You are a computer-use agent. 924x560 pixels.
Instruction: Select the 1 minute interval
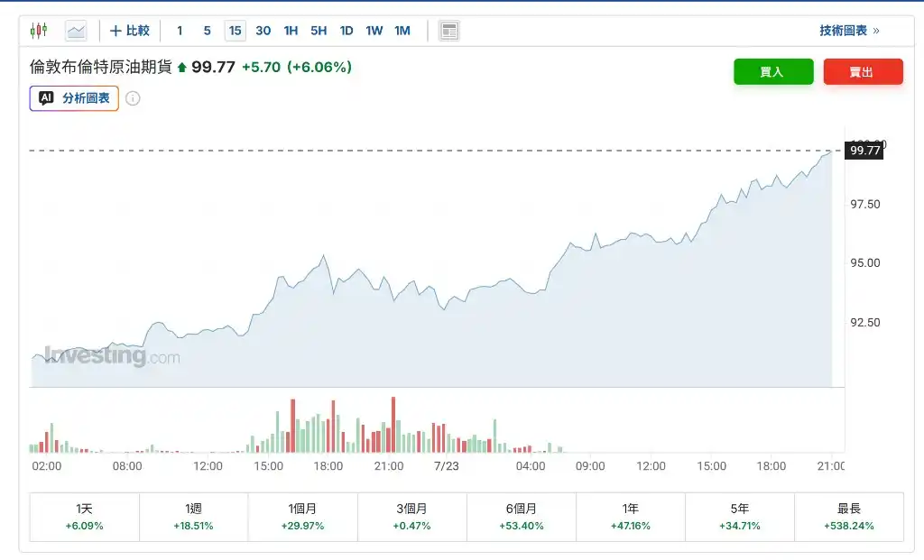pyautogui.click(x=180, y=31)
